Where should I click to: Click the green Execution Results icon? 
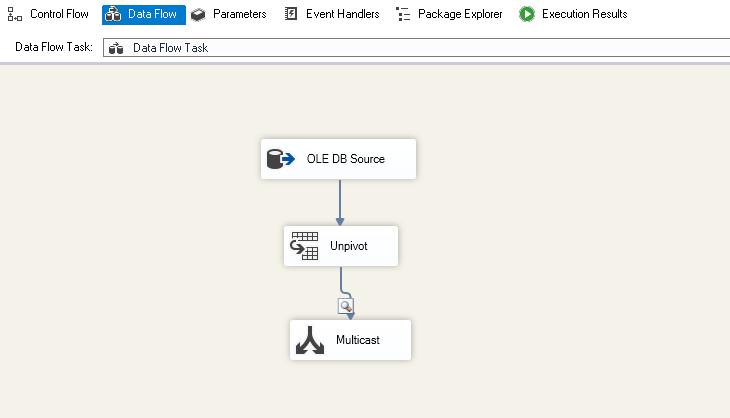pyautogui.click(x=527, y=15)
